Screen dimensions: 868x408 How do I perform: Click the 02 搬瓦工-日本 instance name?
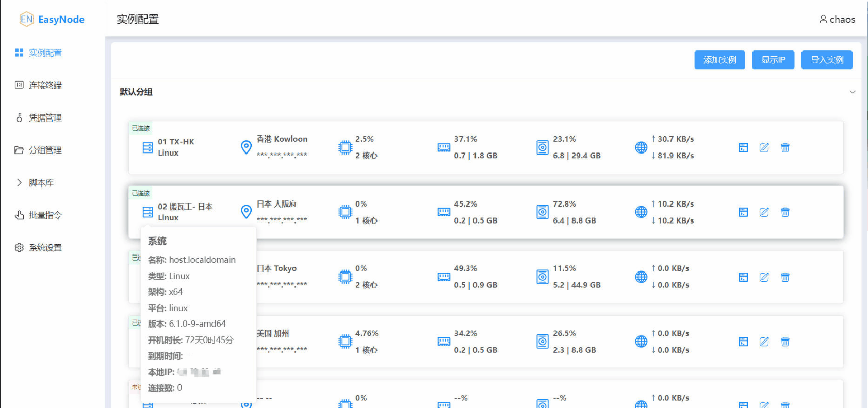[x=185, y=207]
